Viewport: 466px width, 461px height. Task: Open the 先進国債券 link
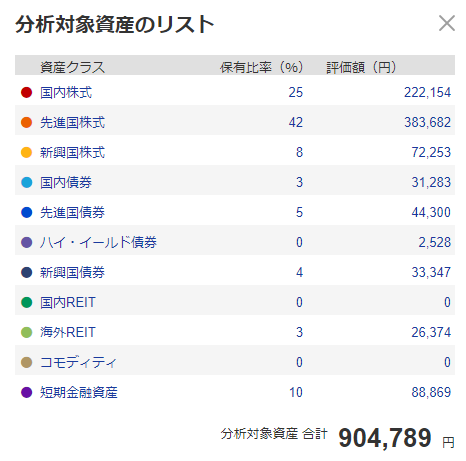[x=72, y=213]
